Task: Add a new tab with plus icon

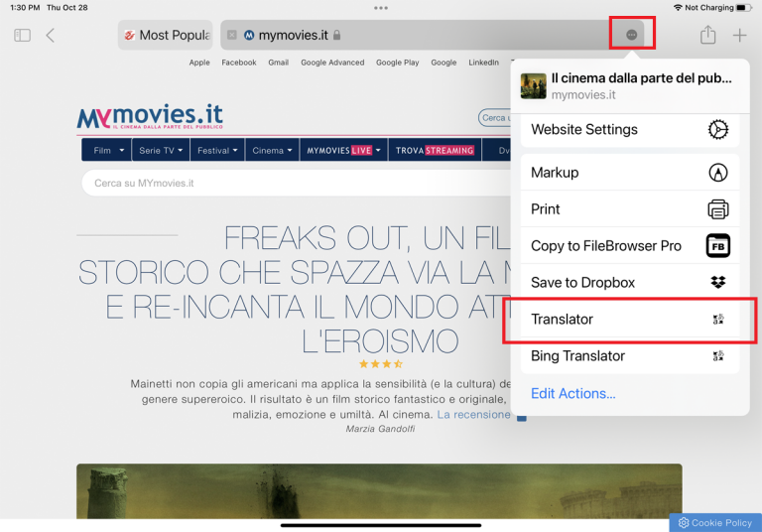Action: [x=739, y=36]
